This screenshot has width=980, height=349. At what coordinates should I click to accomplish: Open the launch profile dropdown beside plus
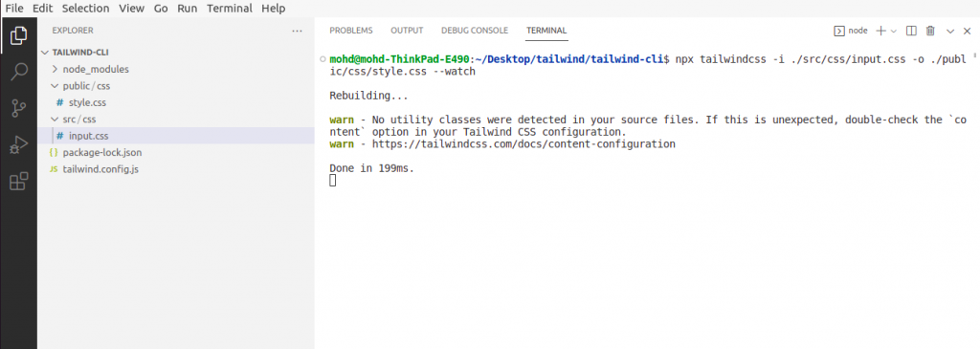(894, 31)
